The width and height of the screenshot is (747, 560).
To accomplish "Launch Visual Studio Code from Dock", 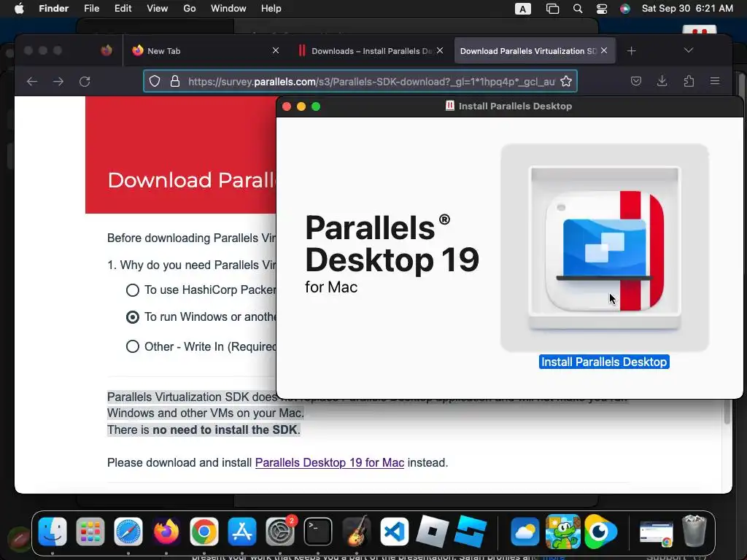I will point(394,531).
